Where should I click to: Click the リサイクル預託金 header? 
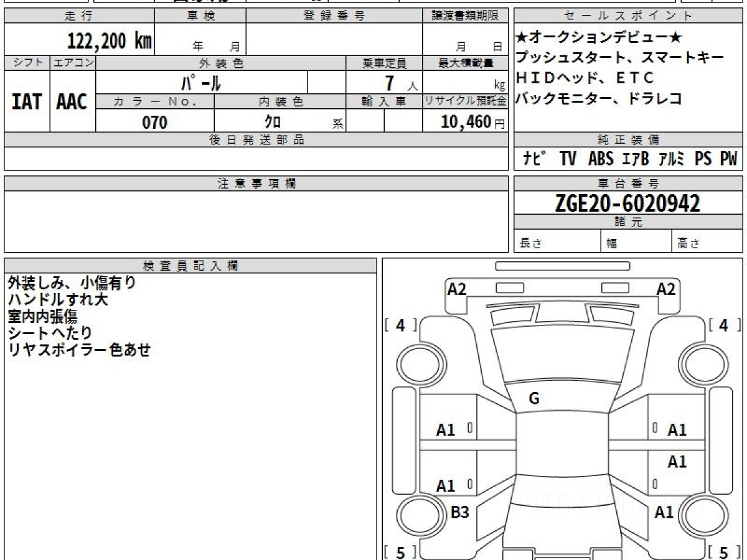click(465, 101)
